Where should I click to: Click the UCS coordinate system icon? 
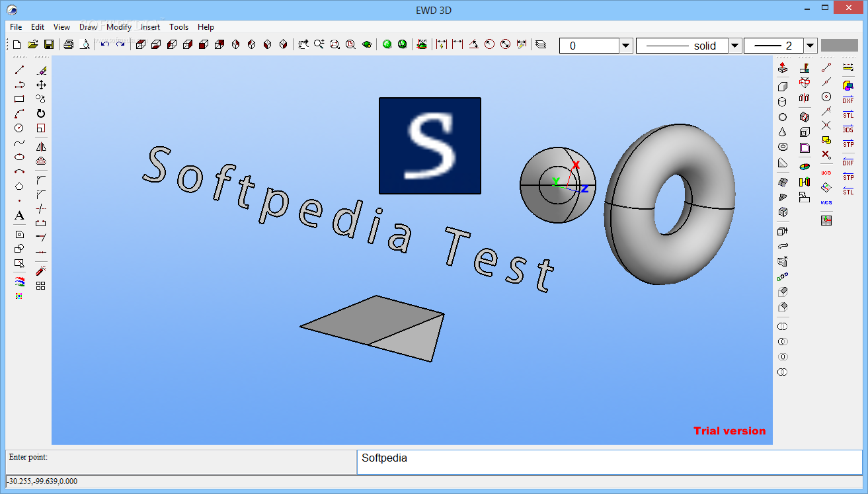(x=826, y=173)
